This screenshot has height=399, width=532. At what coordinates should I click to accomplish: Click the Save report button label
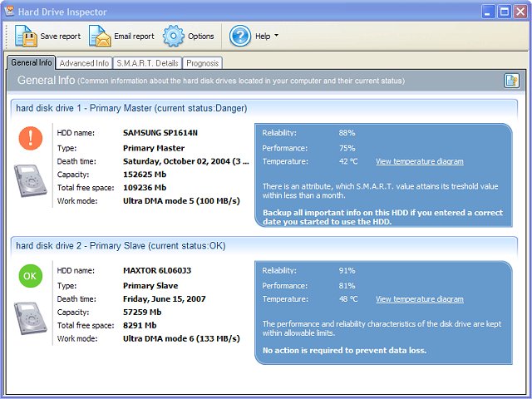coord(61,37)
